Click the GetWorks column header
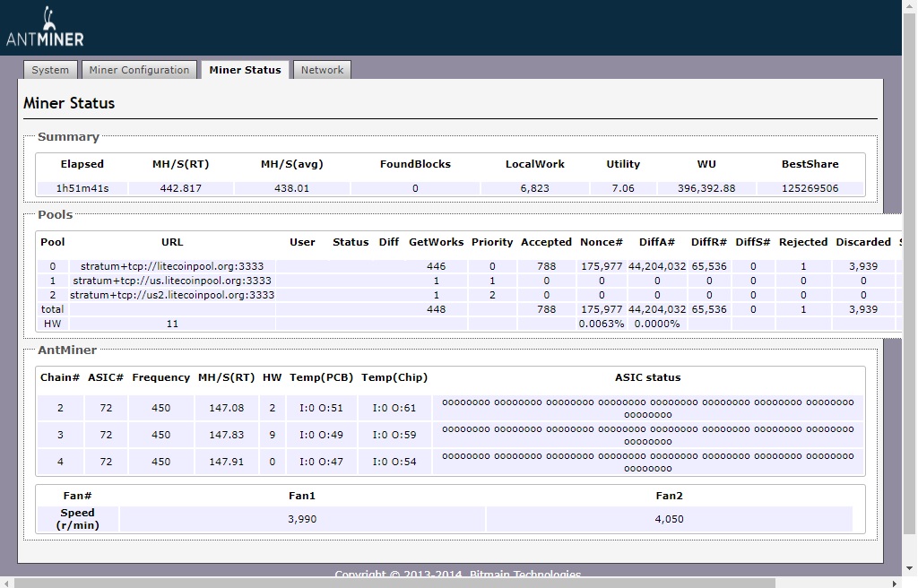The image size is (918, 588). pos(437,242)
